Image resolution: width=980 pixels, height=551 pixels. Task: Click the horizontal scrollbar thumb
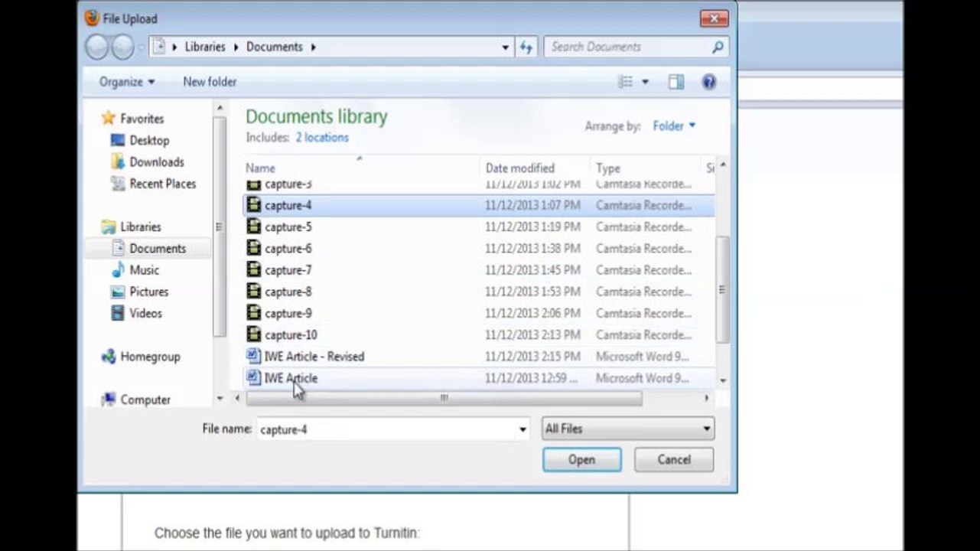point(443,398)
